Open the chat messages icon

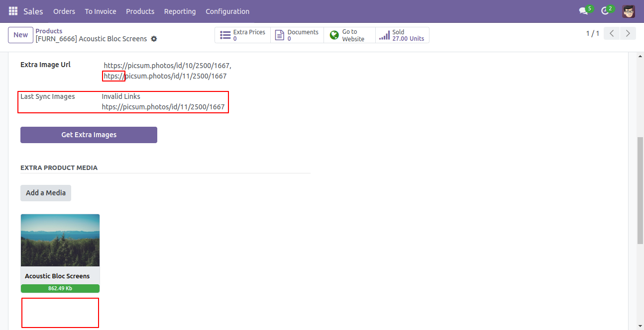pos(583,11)
